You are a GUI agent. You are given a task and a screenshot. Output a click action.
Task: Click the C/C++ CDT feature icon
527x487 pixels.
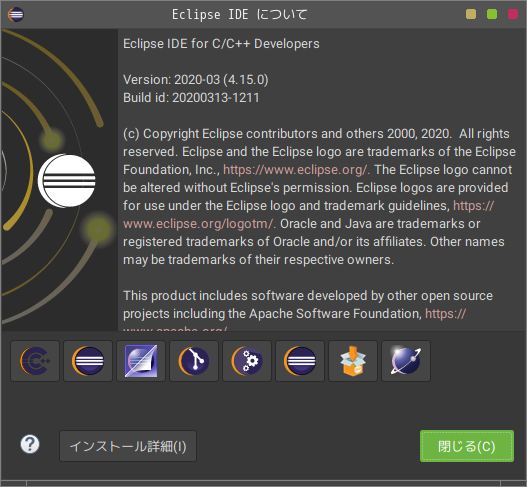tap(35, 361)
